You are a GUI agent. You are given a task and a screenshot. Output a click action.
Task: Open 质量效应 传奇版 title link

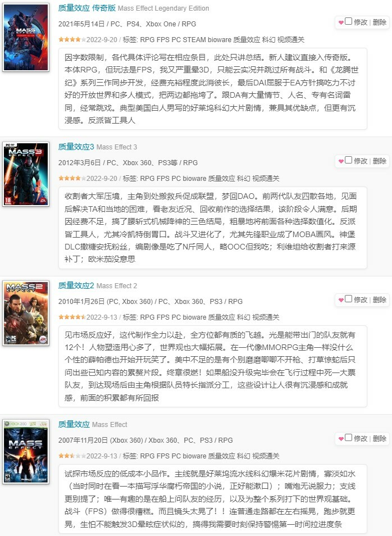point(87,8)
